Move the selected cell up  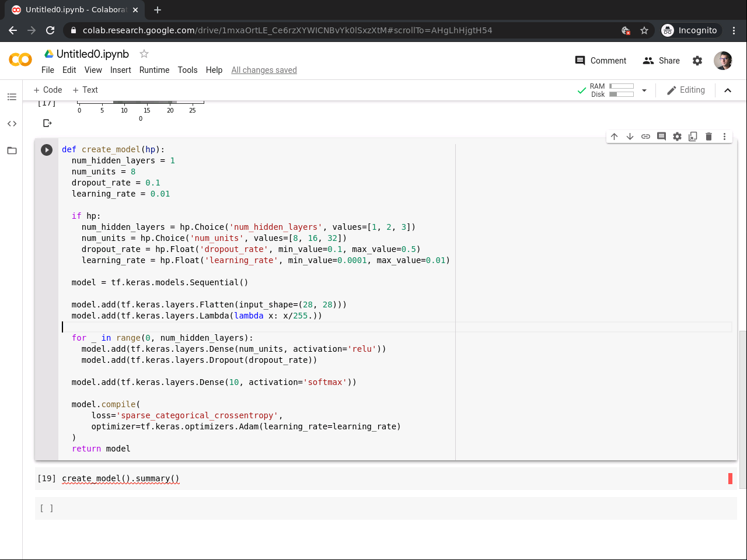tap(615, 136)
